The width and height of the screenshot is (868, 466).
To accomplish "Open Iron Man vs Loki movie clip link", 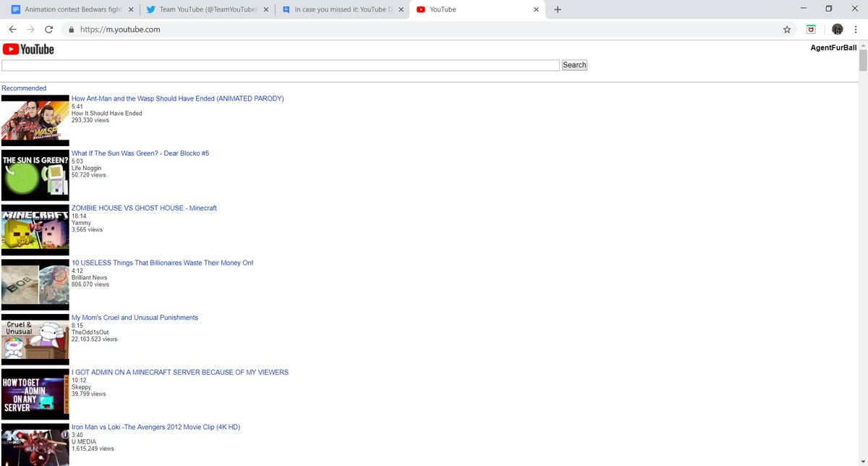I will 156,427.
